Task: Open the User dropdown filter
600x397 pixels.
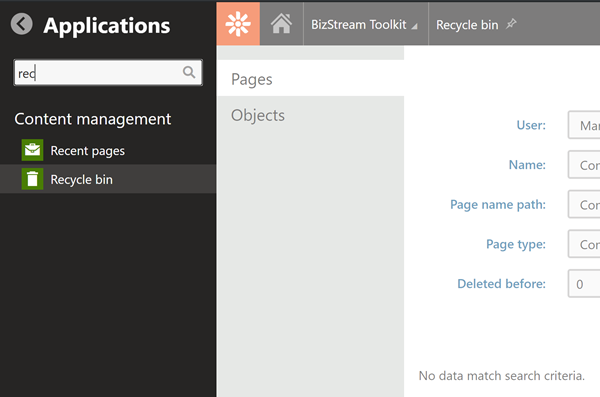Action: (584, 125)
